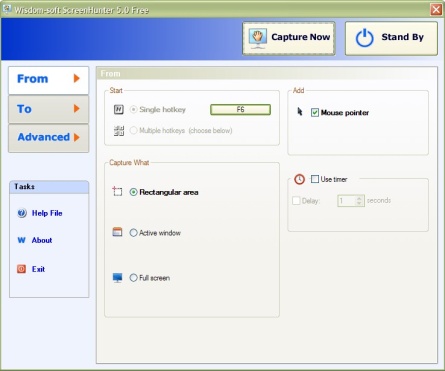The image size is (445, 371).
Task: Click the F6 hotkey field
Action: point(240,110)
